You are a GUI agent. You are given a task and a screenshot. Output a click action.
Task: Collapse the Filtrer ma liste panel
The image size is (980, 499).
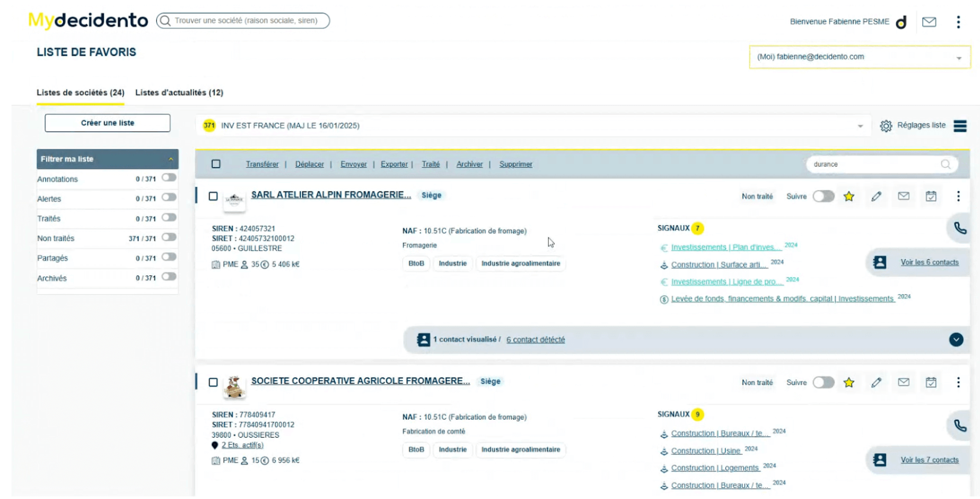171,159
